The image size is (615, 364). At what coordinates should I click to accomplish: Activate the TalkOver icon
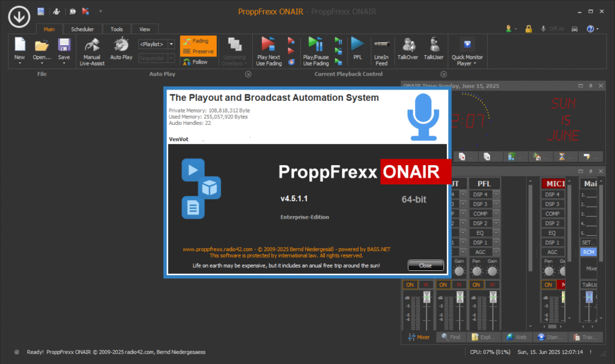(408, 46)
